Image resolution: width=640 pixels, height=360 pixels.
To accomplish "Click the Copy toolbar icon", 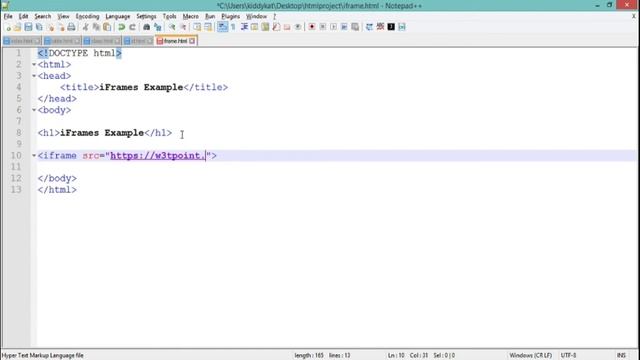I will (x=96, y=27).
